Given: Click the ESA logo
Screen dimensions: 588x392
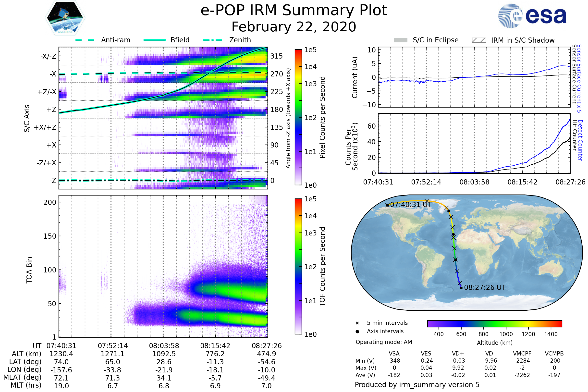Looking at the screenshot, I should (532, 16).
